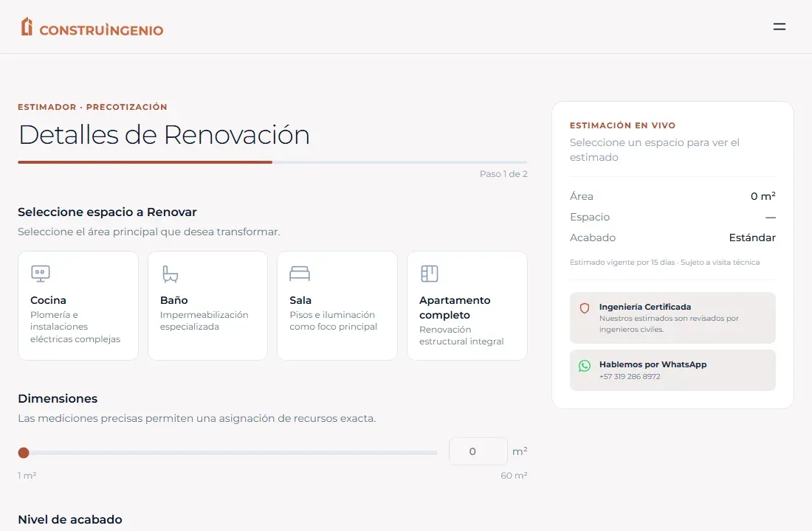Click the 'Área' row label
Viewport: 812px width, 531px height.
click(582, 196)
